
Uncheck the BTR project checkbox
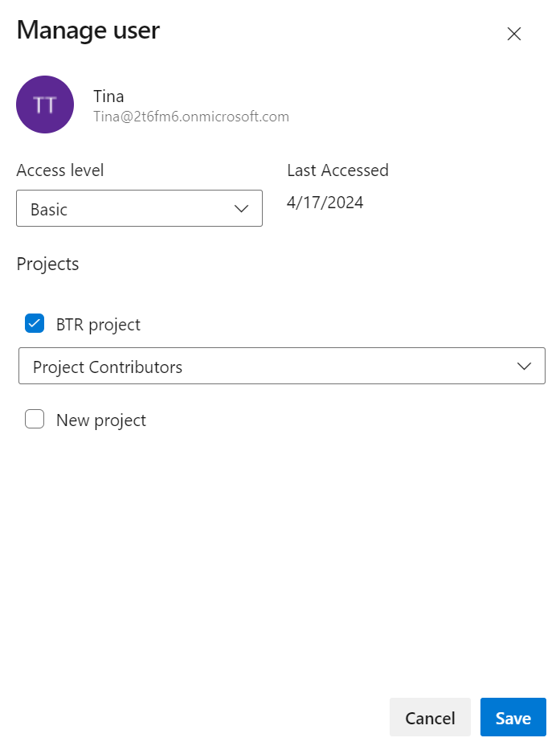click(35, 324)
